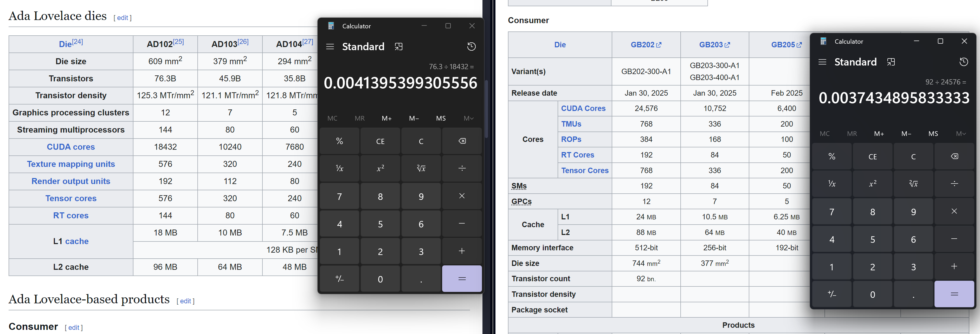Image resolution: width=980 pixels, height=334 pixels.
Task: Open left calculator's hamburger navigation menu
Action: pyautogui.click(x=330, y=47)
